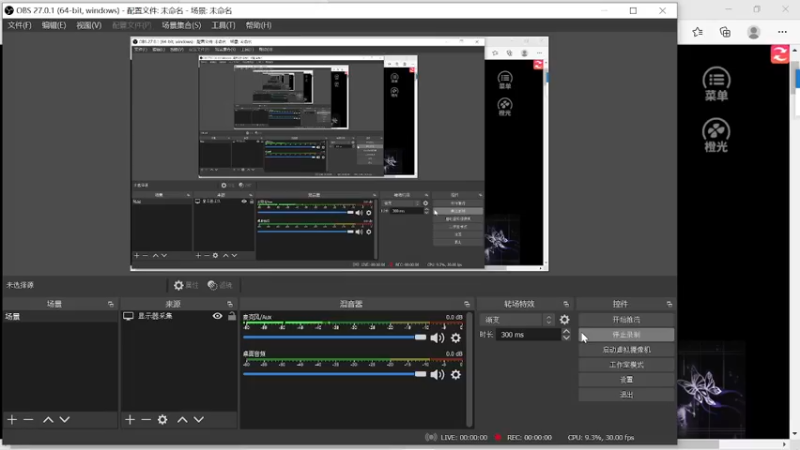Click the 桌面音频 volume slider handle
Image resolution: width=800 pixels, height=450 pixels.
coord(420,374)
